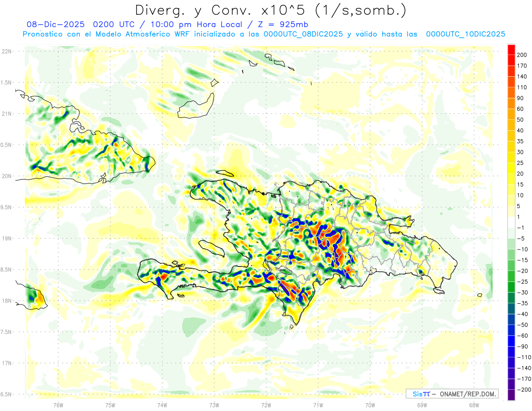Click the 70W longitude label
The width and height of the screenshot is (532, 411).
click(370, 405)
